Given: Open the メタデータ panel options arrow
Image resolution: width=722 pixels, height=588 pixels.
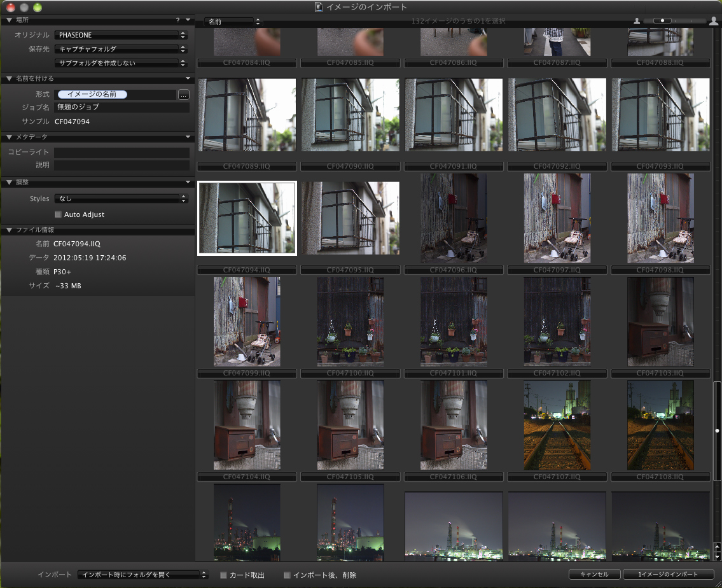Looking at the screenshot, I should coord(188,137).
